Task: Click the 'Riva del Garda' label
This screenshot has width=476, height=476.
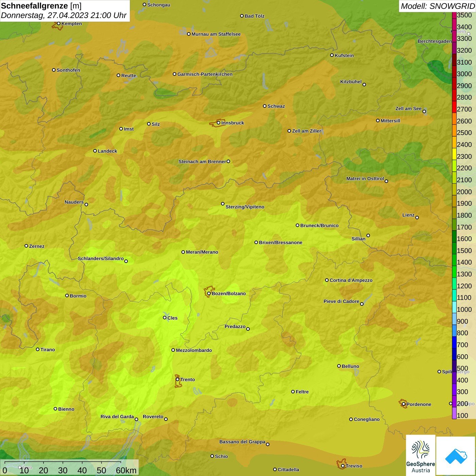Action: coord(117,417)
